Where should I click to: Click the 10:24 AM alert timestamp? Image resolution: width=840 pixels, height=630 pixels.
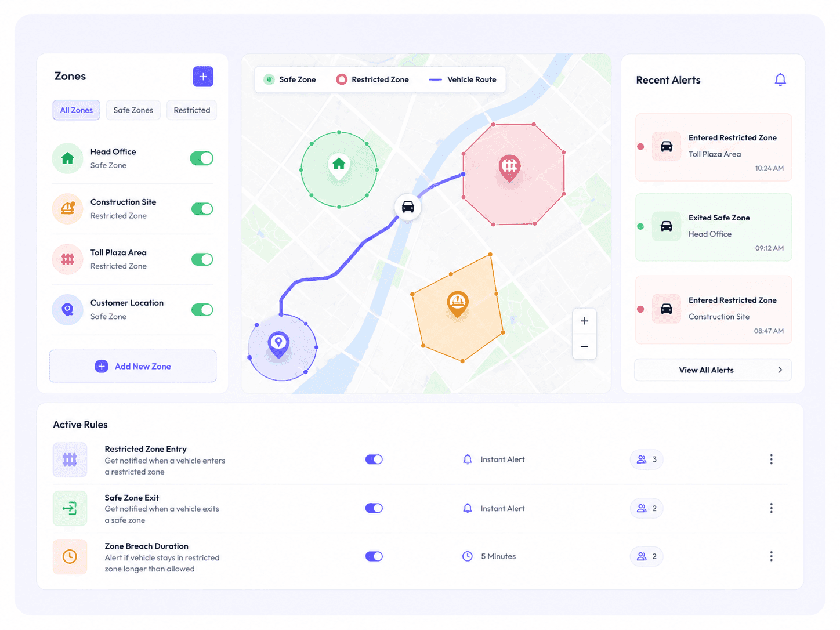pyautogui.click(x=769, y=168)
